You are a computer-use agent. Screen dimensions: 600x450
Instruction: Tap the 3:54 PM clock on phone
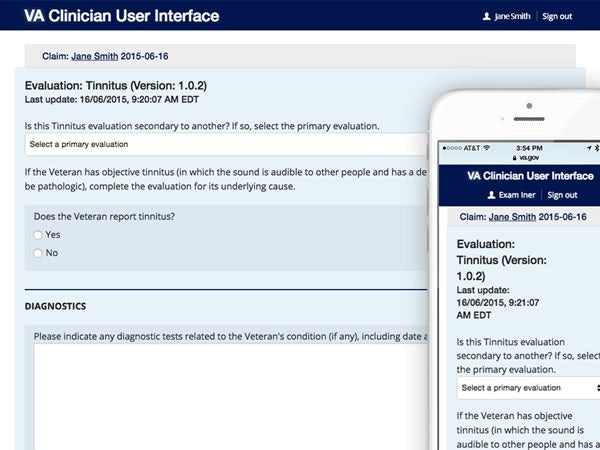point(529,148)
